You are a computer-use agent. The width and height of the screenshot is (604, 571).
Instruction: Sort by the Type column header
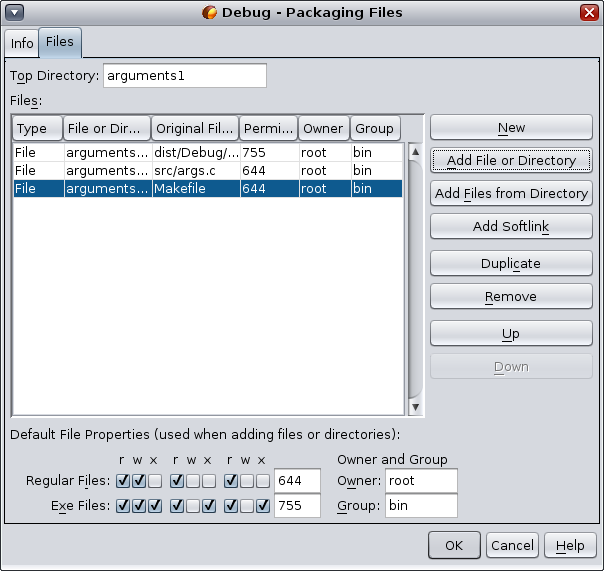click(37, 128)
